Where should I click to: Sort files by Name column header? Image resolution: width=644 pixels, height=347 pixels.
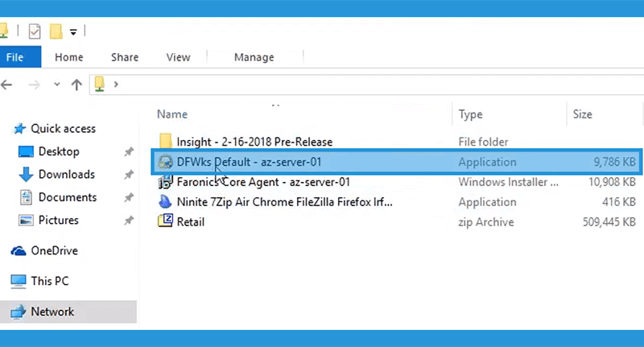coord(172,114)
